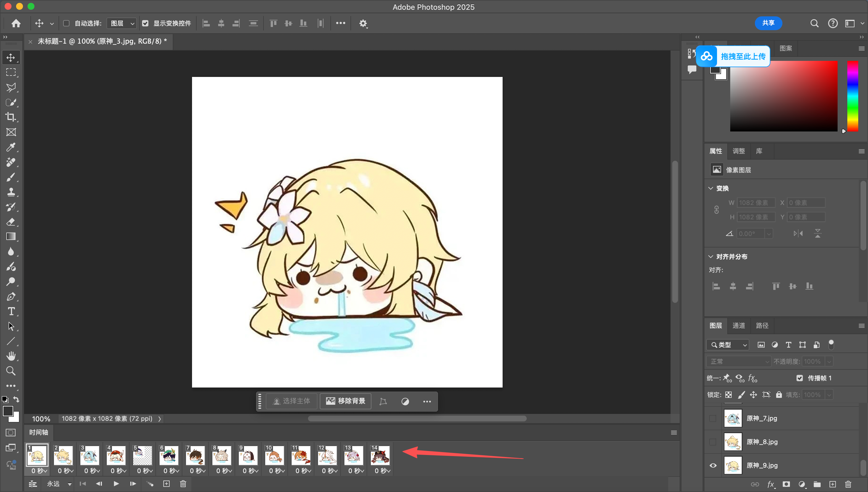Expand the document status info arrow
This screenshot has width=868, height=492.
coord(160,419)
